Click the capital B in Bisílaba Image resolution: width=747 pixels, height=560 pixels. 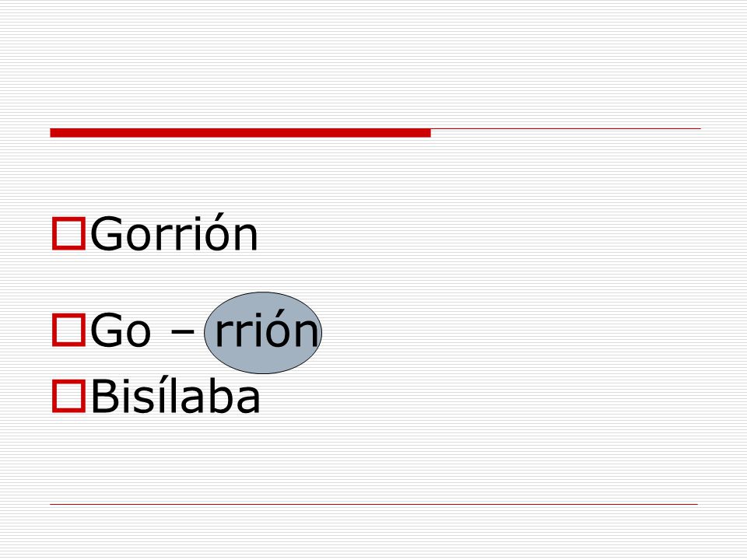pos(104,396)
